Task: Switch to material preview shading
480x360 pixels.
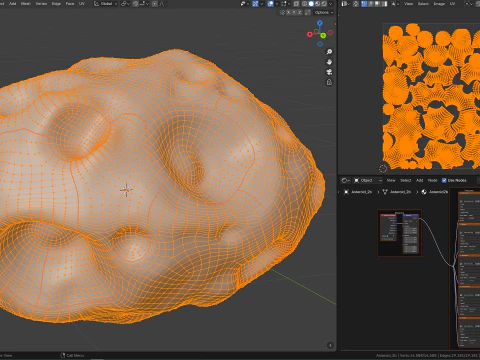Action: [x=317, y=4]
